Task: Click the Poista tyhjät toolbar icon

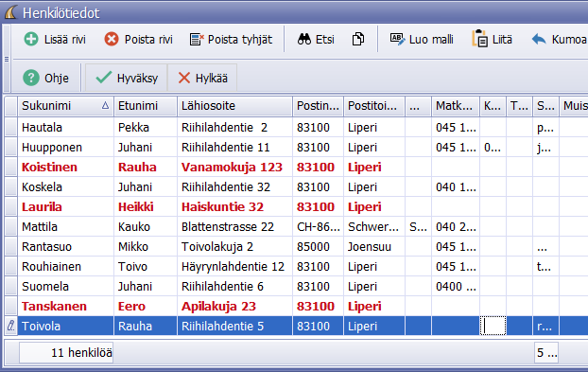Action: pos(197,39)
